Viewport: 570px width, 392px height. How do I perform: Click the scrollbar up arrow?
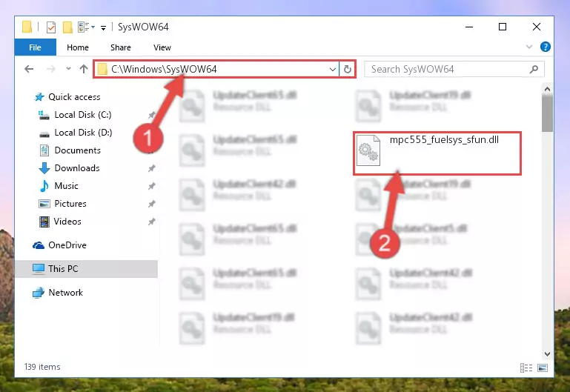(547, 89)
